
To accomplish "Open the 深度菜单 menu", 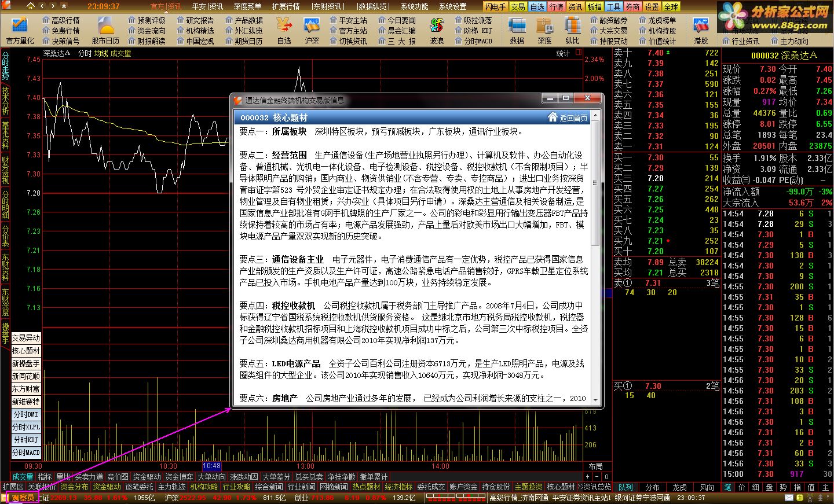I will 247,6.
